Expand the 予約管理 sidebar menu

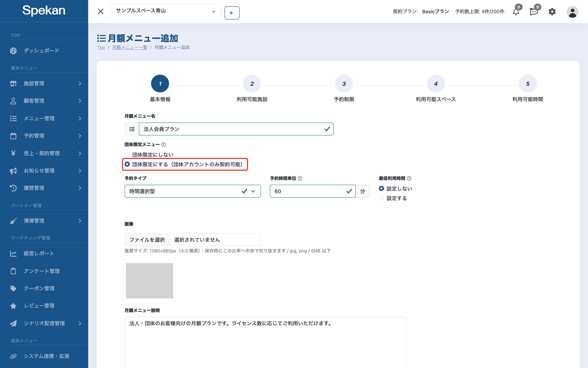[x=44, y=136]
